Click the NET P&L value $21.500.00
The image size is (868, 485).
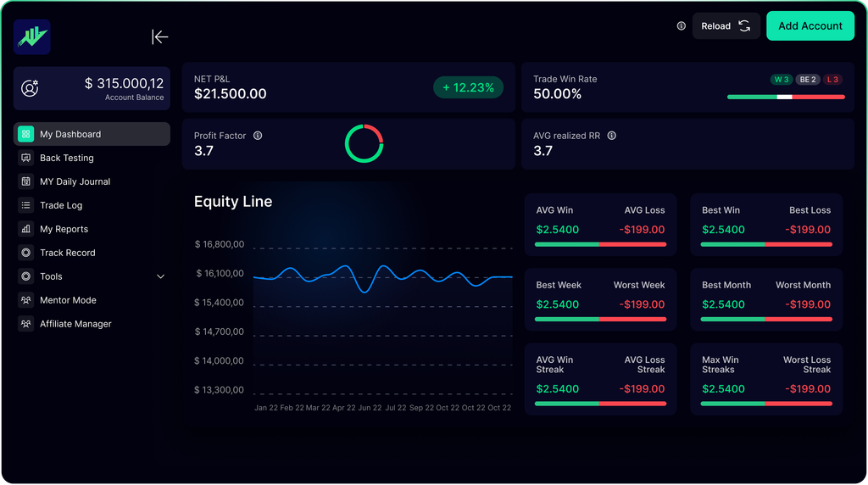231,93
